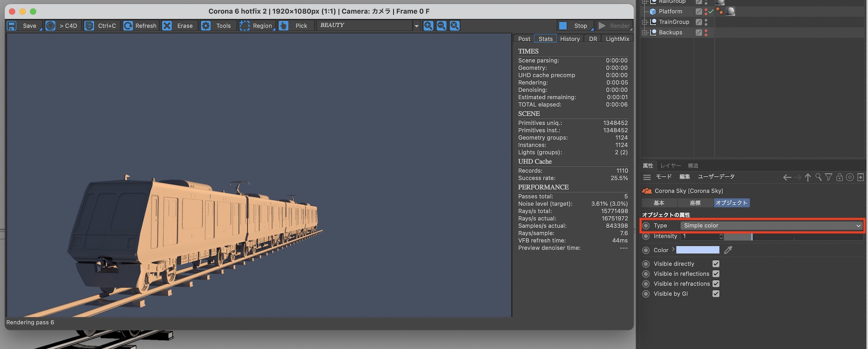This screenshot has width=868, height=349.
Task: Pick sky color with the eyedropper icon
Action: point(728,250)
